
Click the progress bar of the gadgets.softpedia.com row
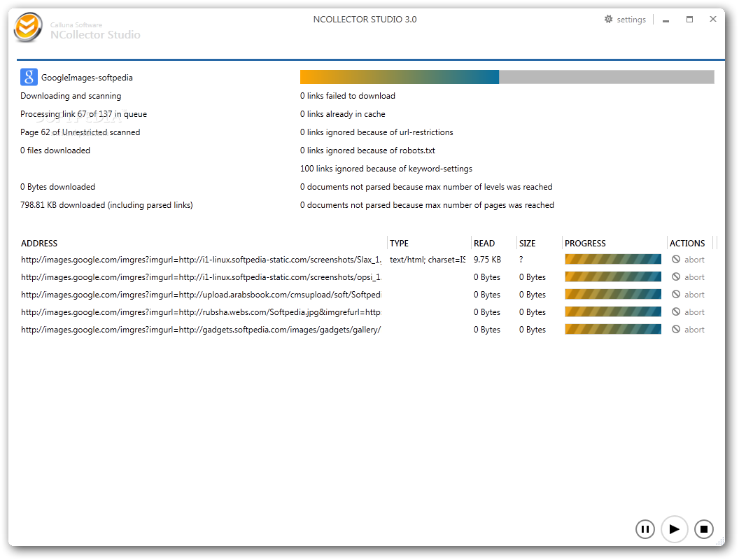(x=613, y=329)
